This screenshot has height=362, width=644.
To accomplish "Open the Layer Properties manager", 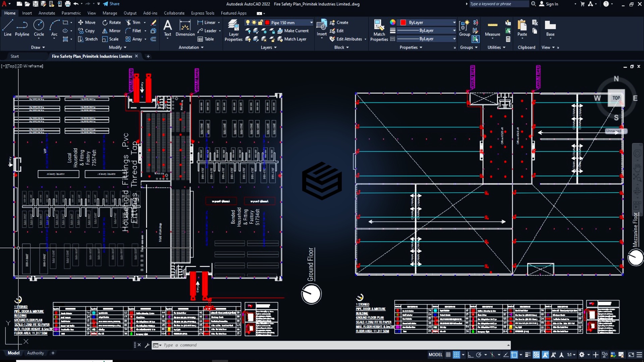I will (233, 30).
